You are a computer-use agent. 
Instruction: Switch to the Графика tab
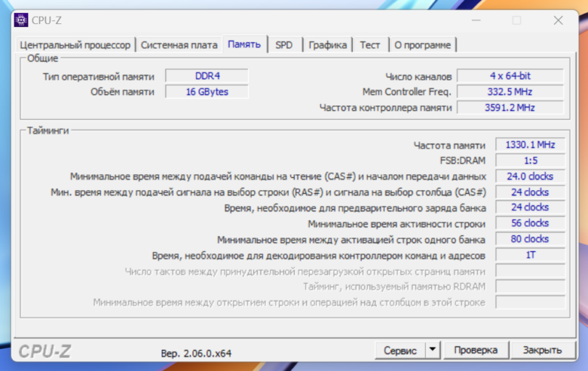point(327,45)
